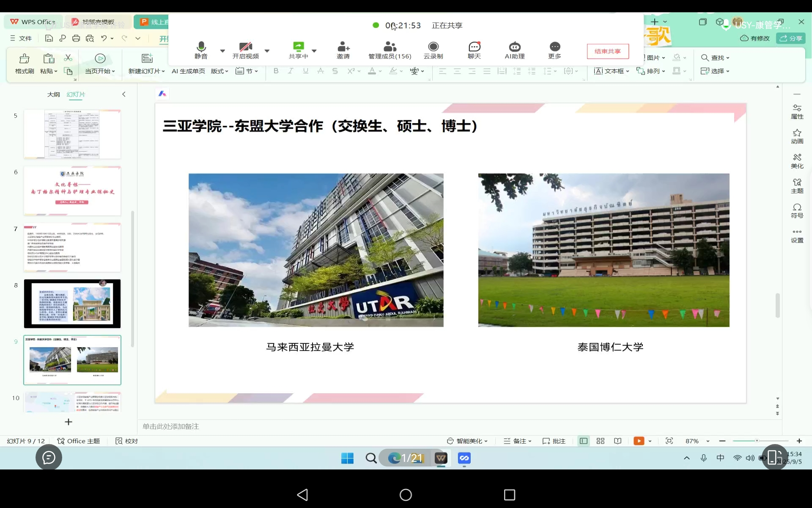Click the 结束共享 end sharing button
Screen dimensions: 812x508
point(607,51)
